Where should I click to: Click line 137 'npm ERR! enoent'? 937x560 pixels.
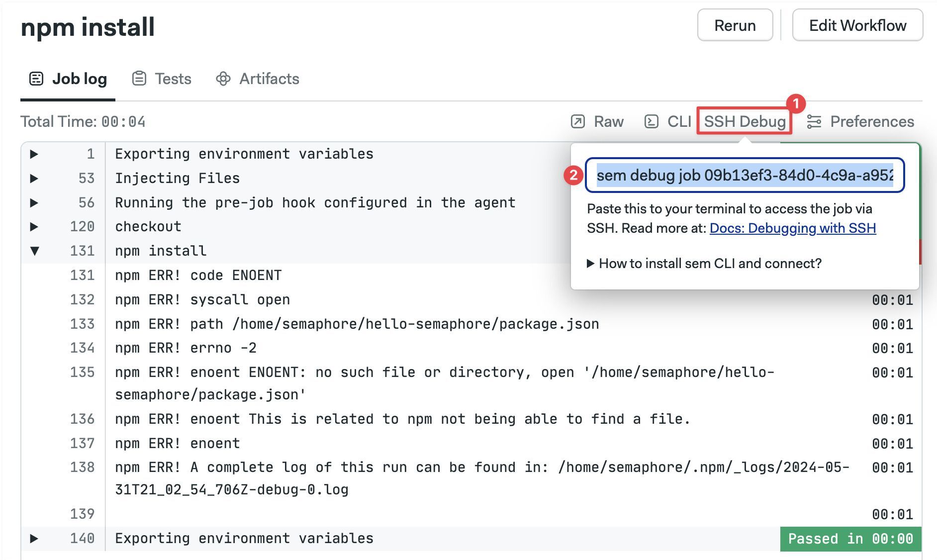(x=178, y=444)
